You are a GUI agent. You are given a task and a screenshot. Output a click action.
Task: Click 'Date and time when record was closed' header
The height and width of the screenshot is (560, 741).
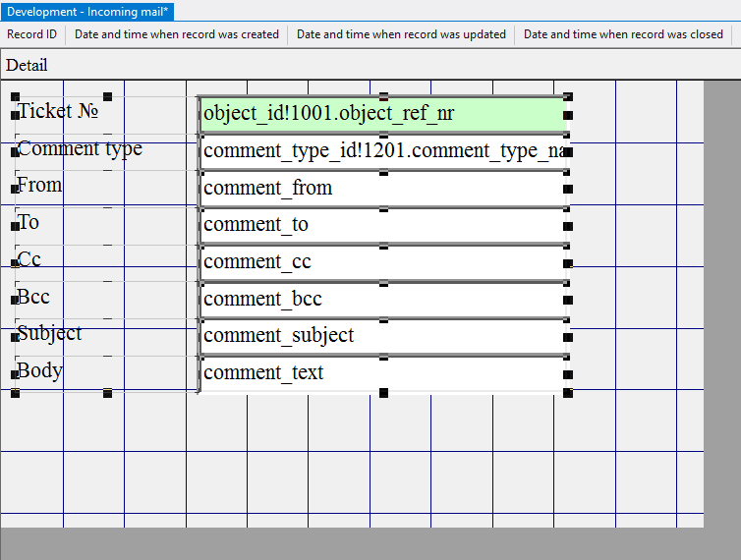pos(623,34)
